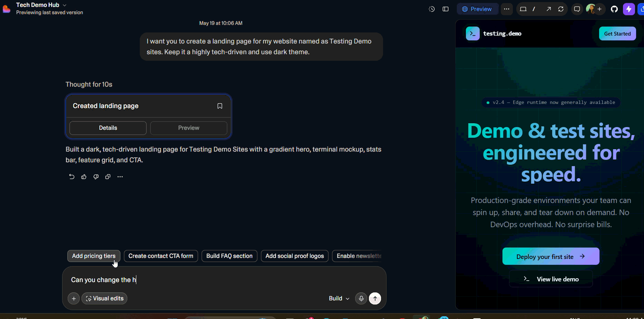Screen dimensions: 644x319
Task: Click Get Started in the site preview
Action: pyautogui.click(x=617, y=33)
